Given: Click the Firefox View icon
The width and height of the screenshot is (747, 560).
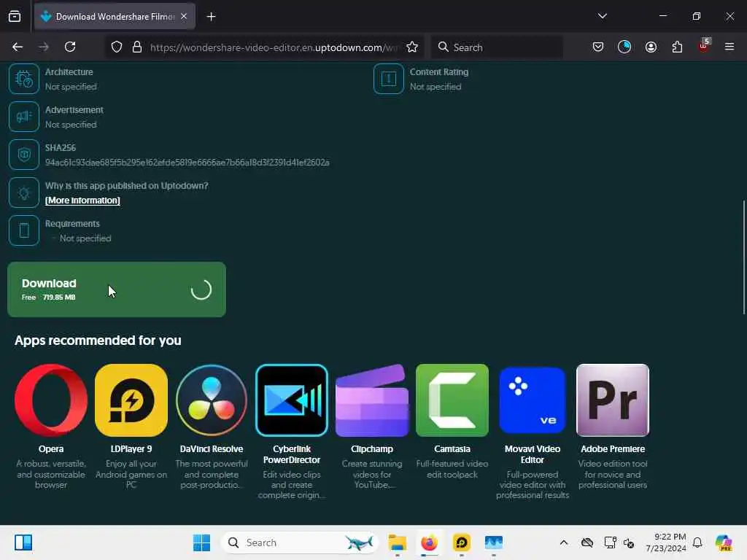Looking at the screenshot, I should point(15,16).
